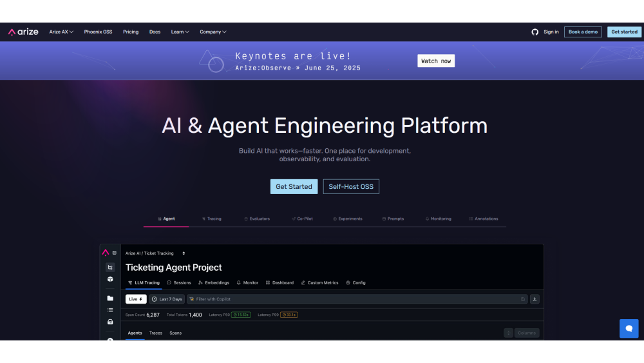Click the Columns button
644x363 pixels.
527,333
